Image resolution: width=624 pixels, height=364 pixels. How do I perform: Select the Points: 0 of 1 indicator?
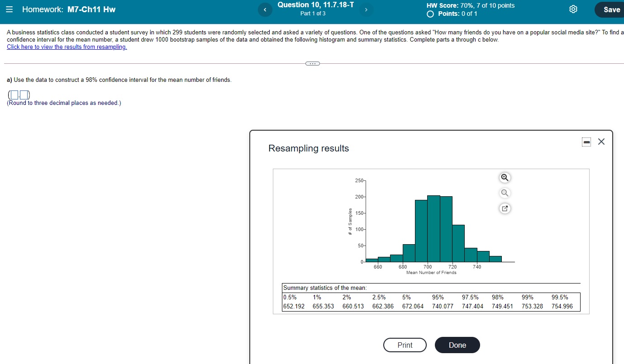[452, 14]
